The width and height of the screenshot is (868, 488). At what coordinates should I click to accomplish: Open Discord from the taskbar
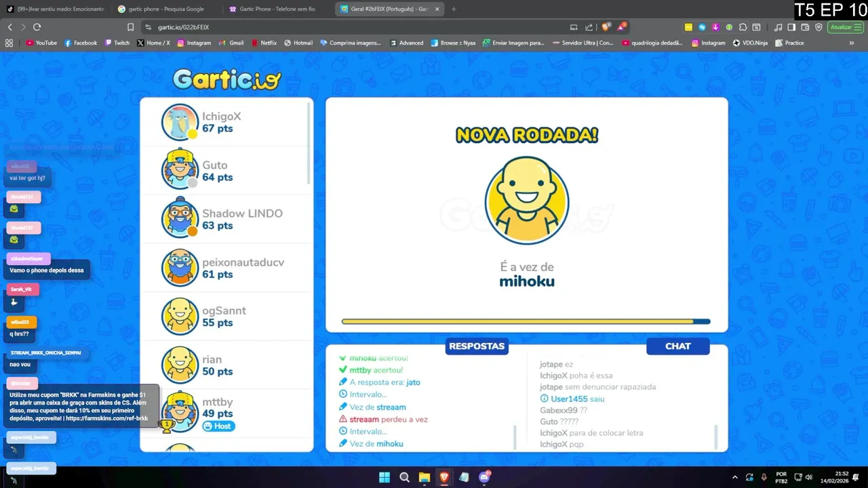coord(484,477)
